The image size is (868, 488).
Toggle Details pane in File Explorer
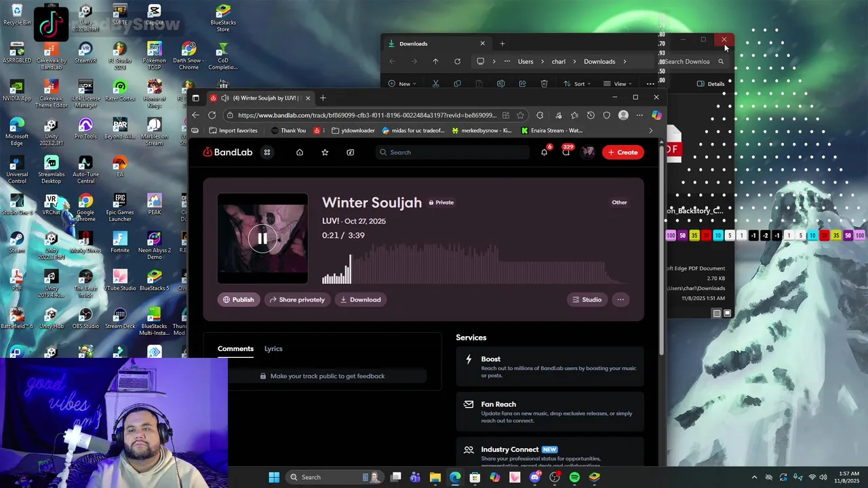tap(711, 84)
